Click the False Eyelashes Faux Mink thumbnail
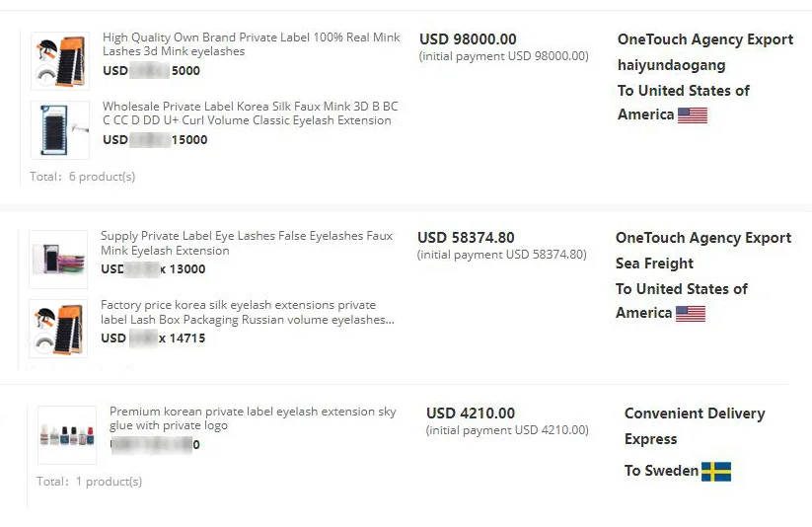This screenshot has height=527, width=812. click(58, 260)
